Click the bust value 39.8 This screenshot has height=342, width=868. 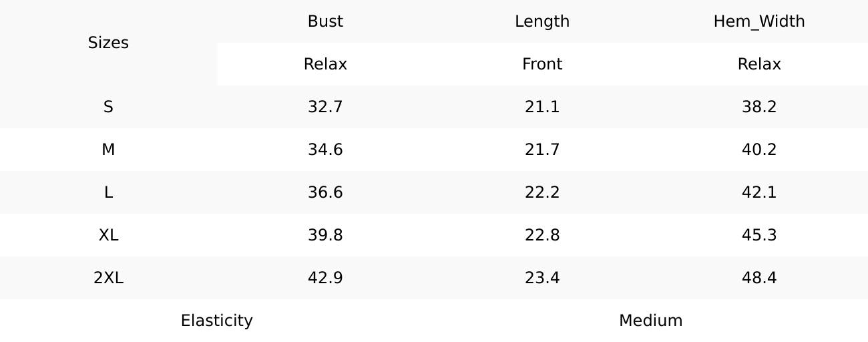click(325, 235)
